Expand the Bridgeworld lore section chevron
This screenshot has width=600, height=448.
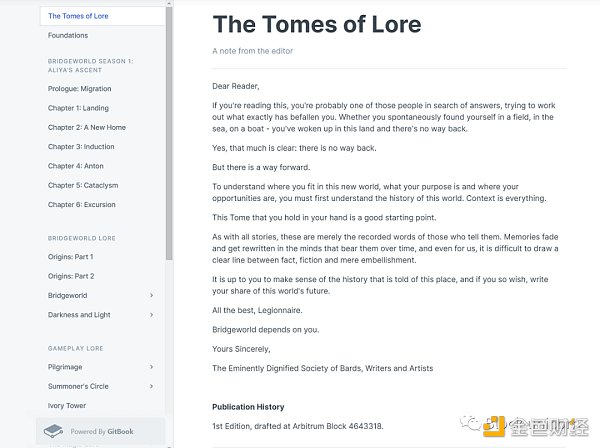click(152, 296)
